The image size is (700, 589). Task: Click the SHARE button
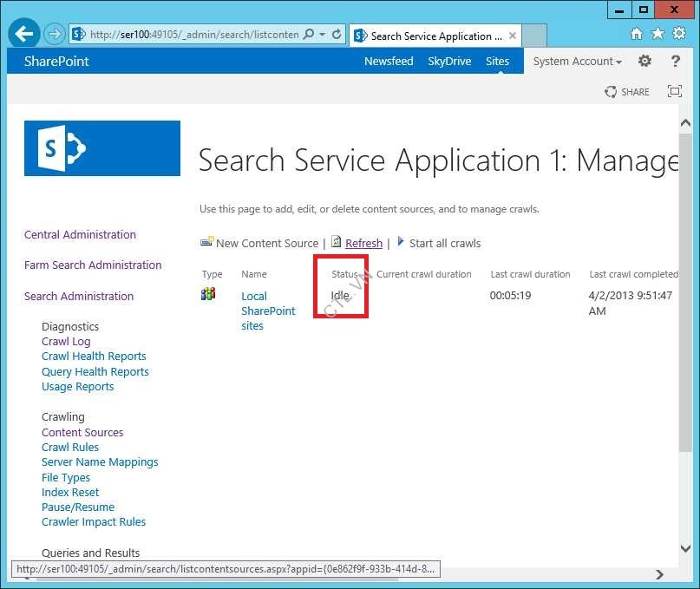[x=627, y=92]
